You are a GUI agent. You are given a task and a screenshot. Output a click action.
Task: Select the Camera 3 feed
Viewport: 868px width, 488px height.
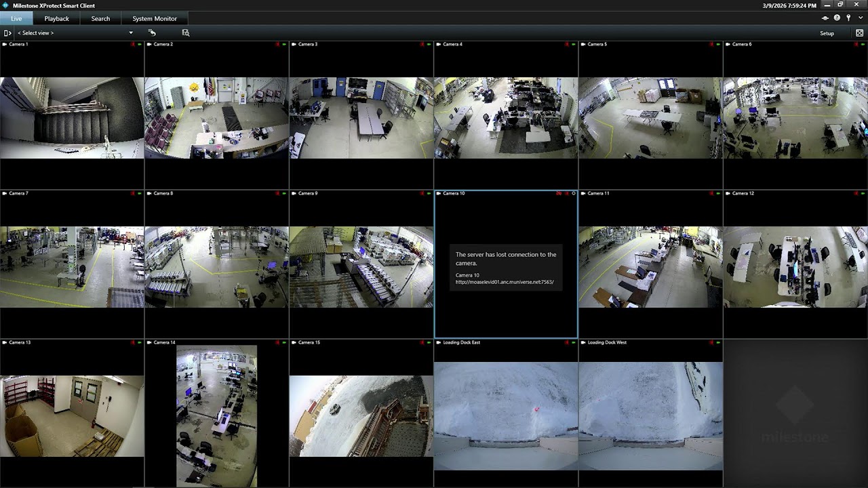pyautogui.click(x=361, y=118)
